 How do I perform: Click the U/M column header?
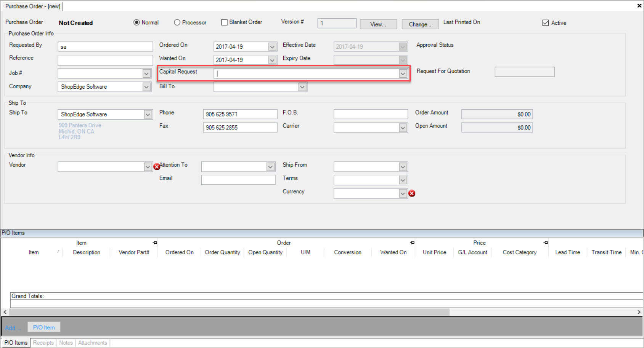point(305,252)
